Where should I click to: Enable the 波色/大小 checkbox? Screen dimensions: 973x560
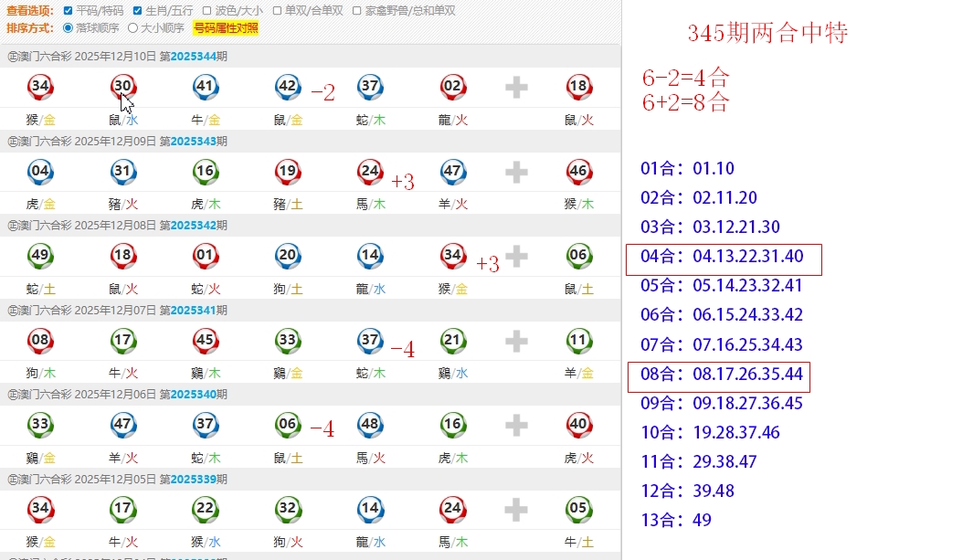(207, 11)
